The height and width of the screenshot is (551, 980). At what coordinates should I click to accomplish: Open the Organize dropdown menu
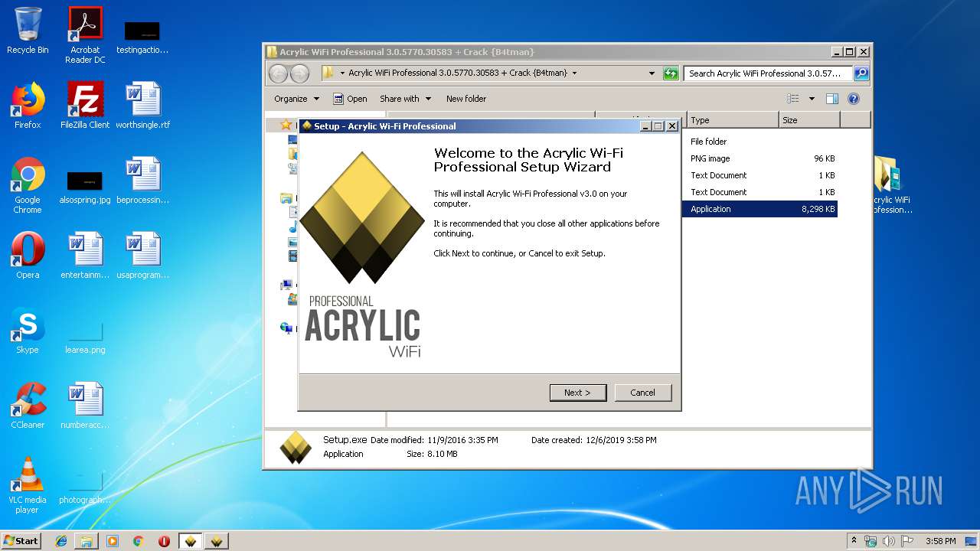pos(296,99)
